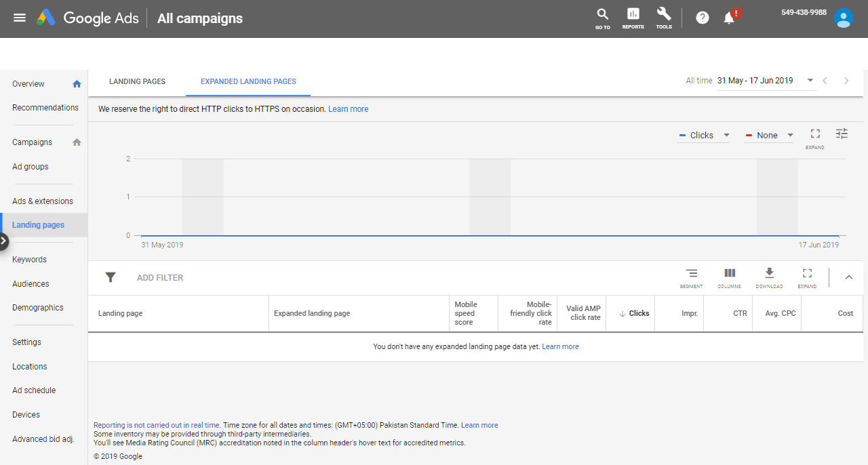Open the Columns selector icon

click(730, 277)
